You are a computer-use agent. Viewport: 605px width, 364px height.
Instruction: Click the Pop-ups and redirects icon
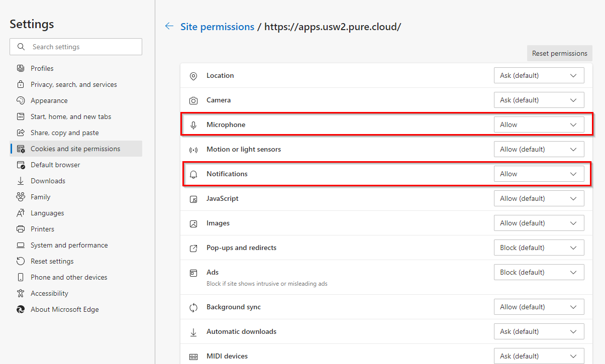[193, 248]
